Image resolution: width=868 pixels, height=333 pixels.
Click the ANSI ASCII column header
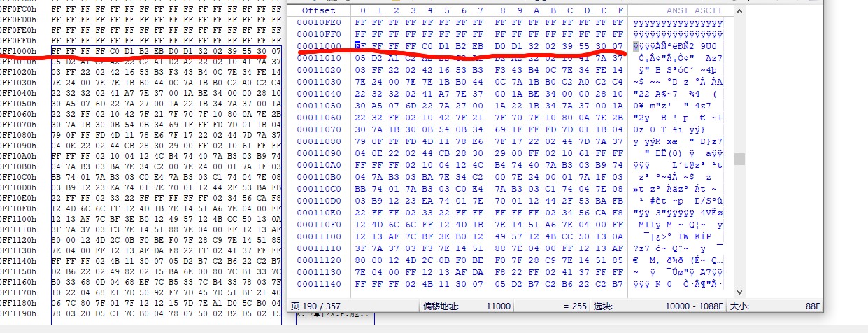pos(694,10)
